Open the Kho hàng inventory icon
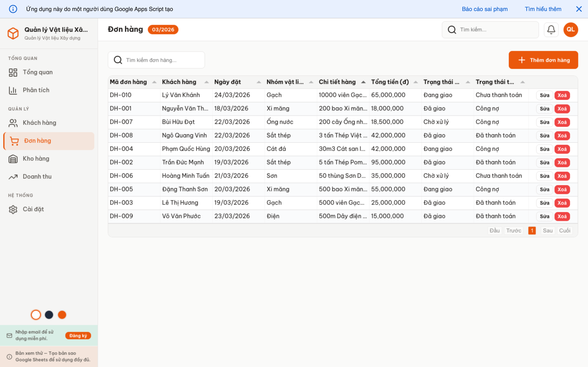 click(13, 158)
